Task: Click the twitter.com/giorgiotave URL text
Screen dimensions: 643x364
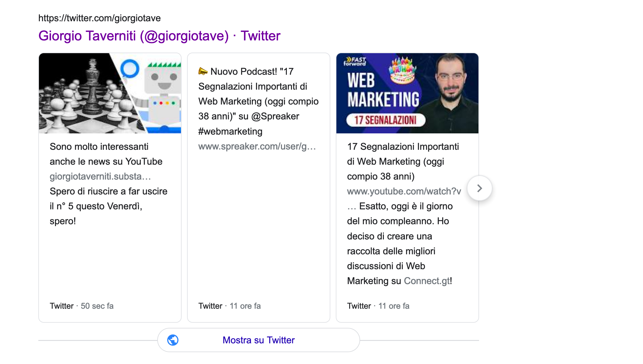Action: point(99,18)
